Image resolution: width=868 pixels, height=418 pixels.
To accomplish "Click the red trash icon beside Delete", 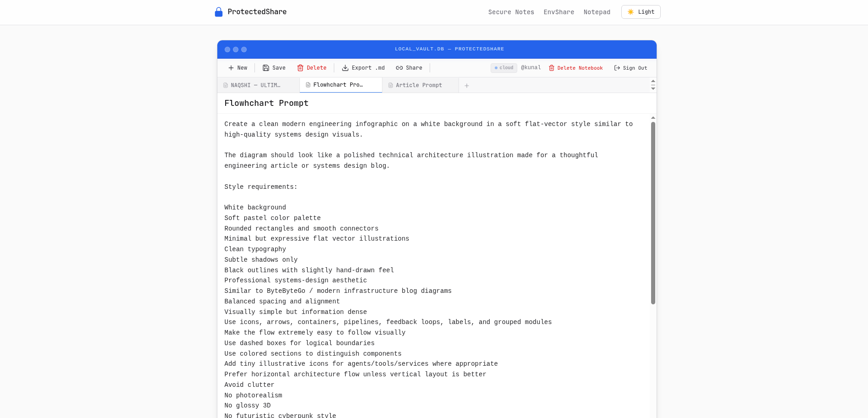I will point(300,68).
